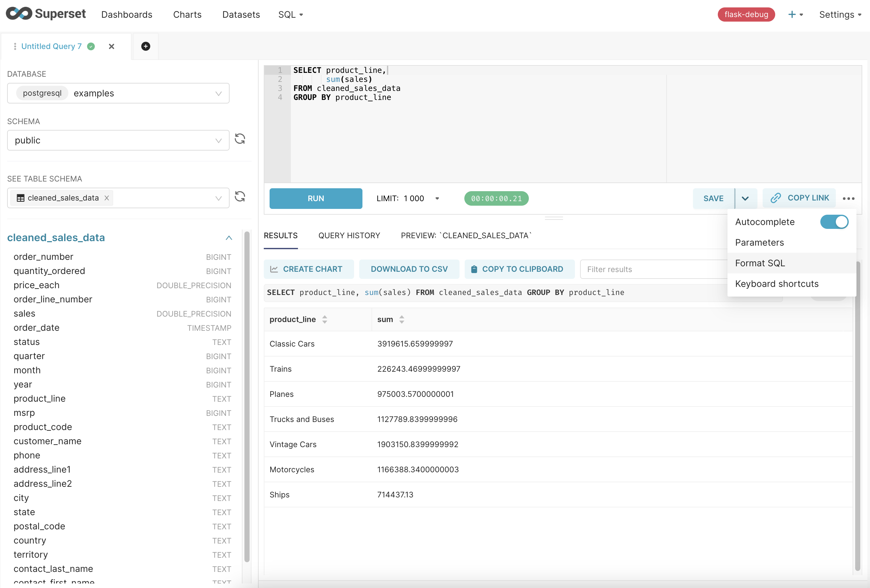Collapse the cleaned_sales_data column list
Screen dimensions: 870x588
click(x=229, y=238)
